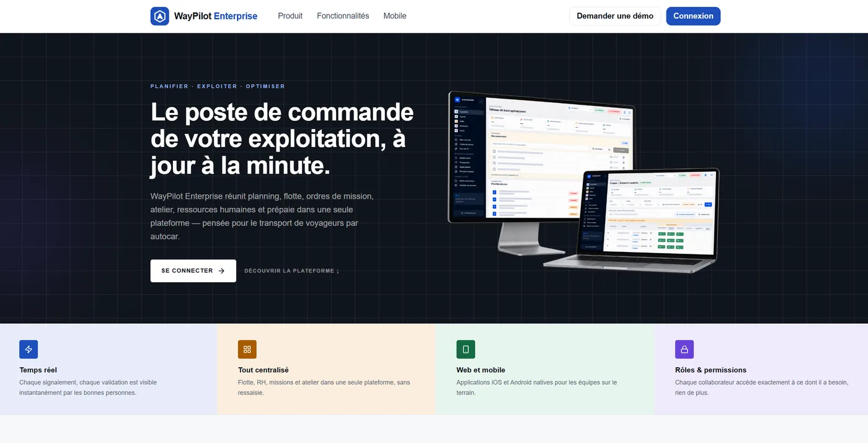This screenshot has height=443, width=868.
Task: Click the "Temps réel" card title
Action: tap(38, 370)
